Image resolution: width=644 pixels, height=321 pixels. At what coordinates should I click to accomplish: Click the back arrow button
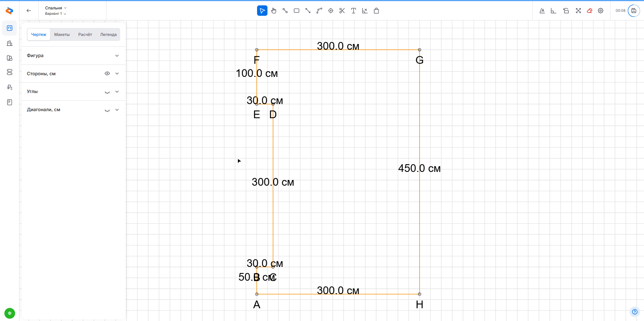coord(29,11)
